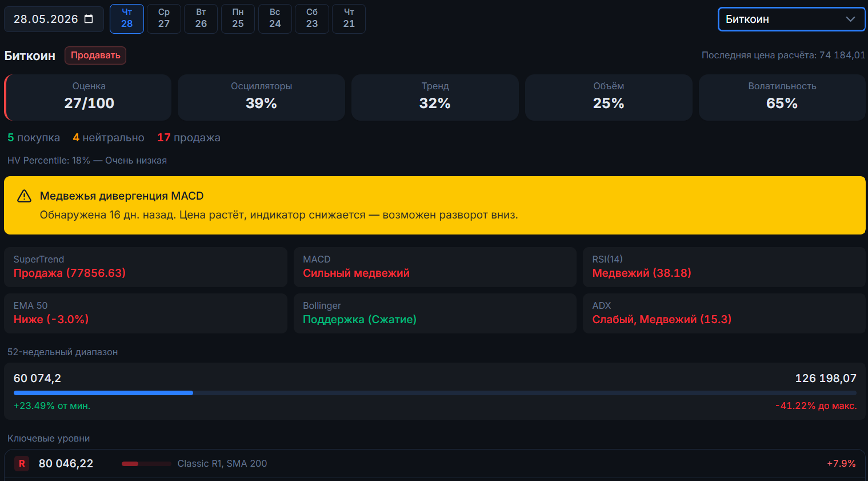The width and height of the screenshot is (868, 481).
Task: Switch to the Ср 27 date tab
Action: pyautogui.click(x=164, y=19)
